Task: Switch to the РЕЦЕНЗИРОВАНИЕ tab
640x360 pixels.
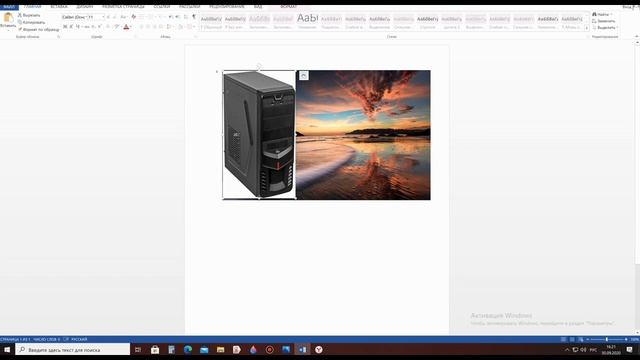Action: point(227,7)
